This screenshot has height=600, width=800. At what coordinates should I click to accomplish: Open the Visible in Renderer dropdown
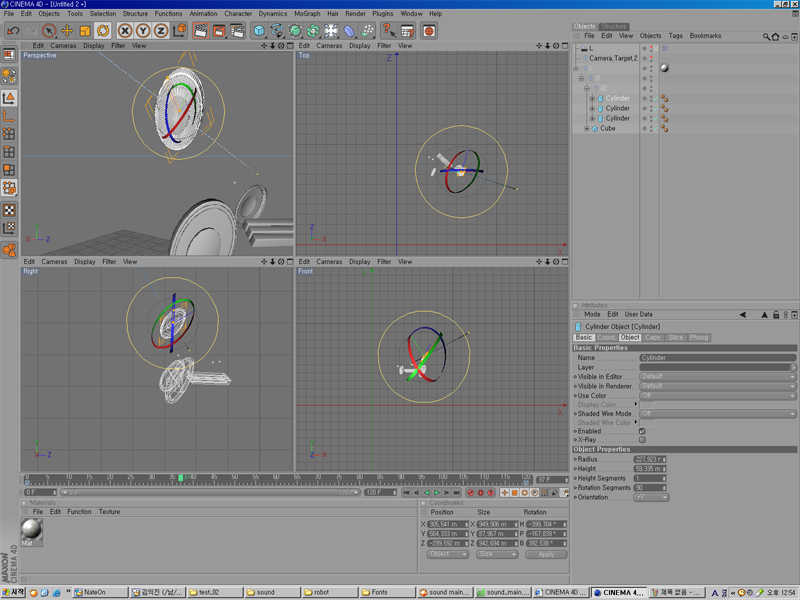[717, 386]
